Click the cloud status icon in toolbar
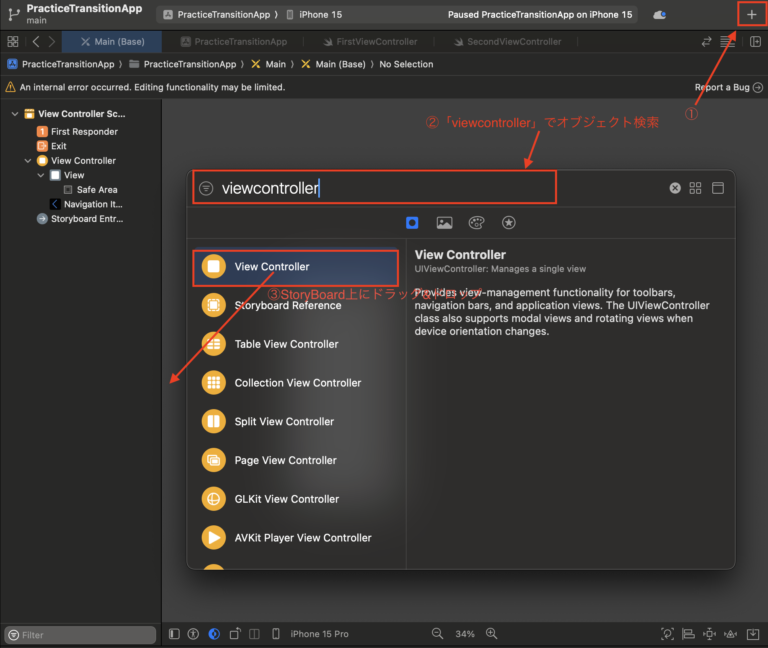Screen dimensions: 768x648 pyautogui.click(x=659, y=15)
